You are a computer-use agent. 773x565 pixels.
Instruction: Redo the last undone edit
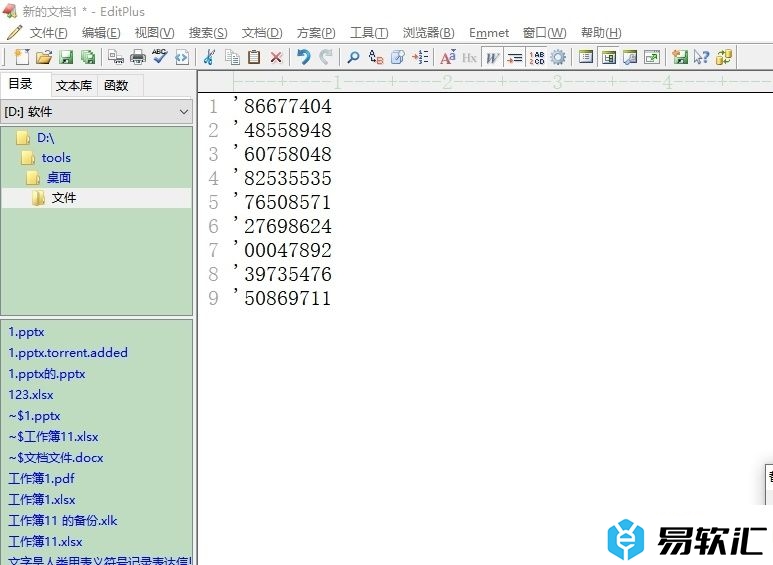click(x=325, y=58)
